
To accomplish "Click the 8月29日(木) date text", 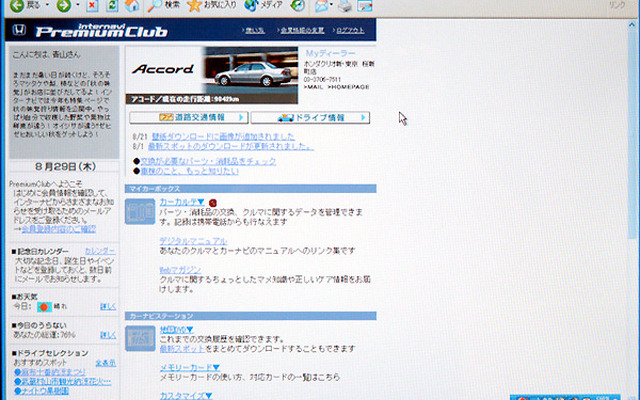I will coord(65,167).
